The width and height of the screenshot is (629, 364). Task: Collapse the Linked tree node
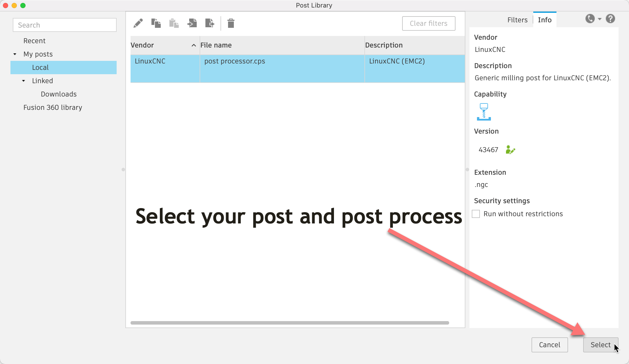[24, 81]
